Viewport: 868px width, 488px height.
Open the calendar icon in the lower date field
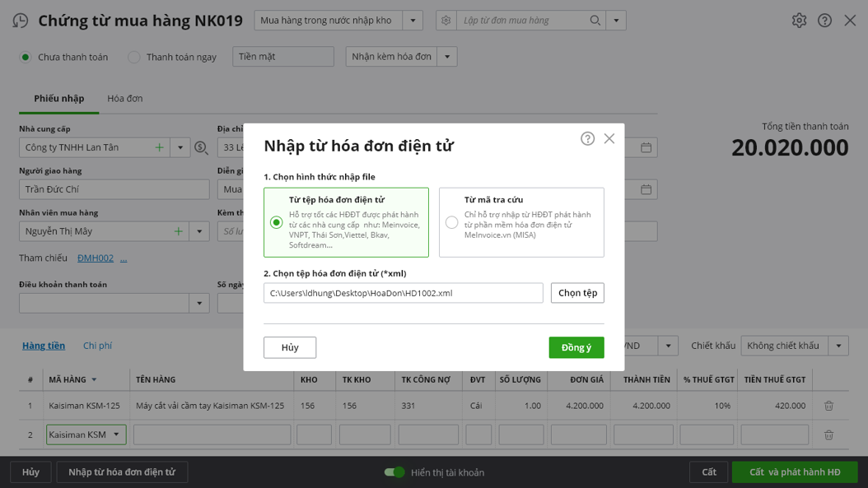pos(646,190)
